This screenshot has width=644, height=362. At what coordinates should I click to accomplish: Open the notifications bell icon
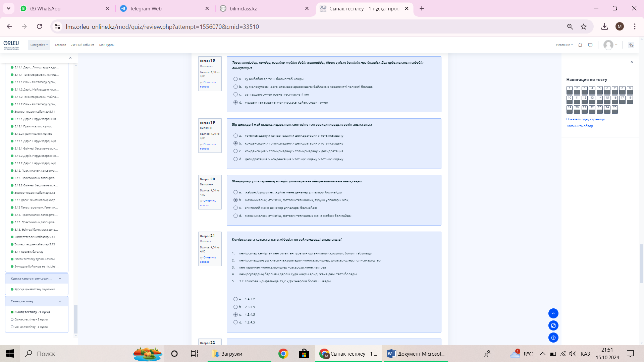click(580, 45)
